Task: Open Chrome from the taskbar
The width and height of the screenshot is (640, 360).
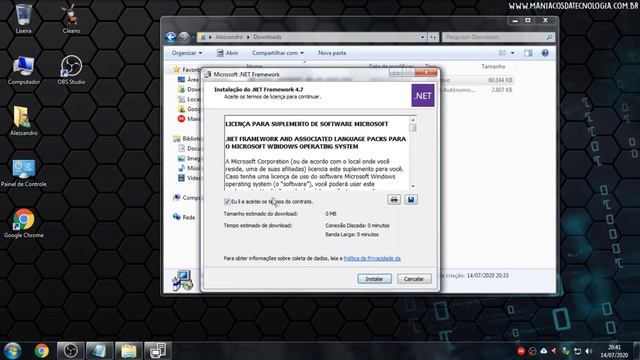Action: tap(42, 351)
